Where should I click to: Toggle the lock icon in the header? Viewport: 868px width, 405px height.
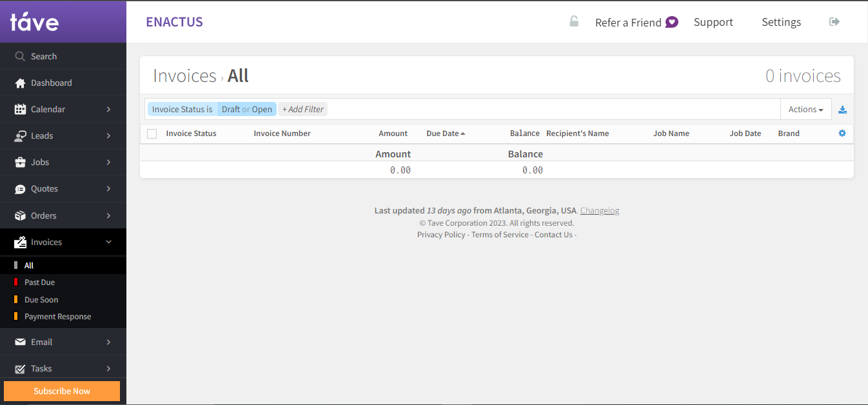[574, 21]
